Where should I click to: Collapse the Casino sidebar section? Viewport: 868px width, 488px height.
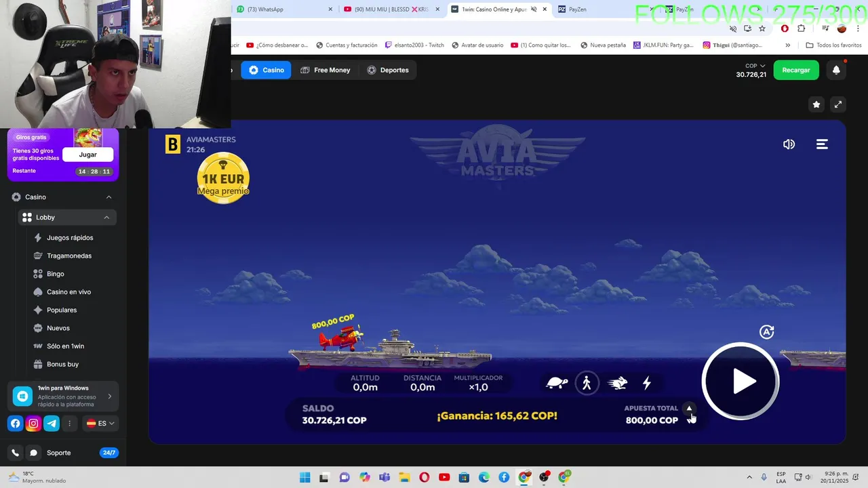[108, 197]
